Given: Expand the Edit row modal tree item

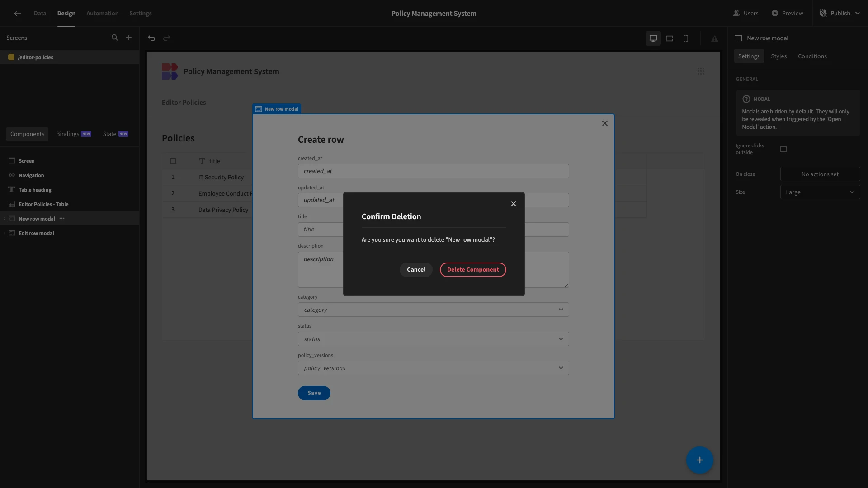Looking at the screenshot, I should click(5, 233).
